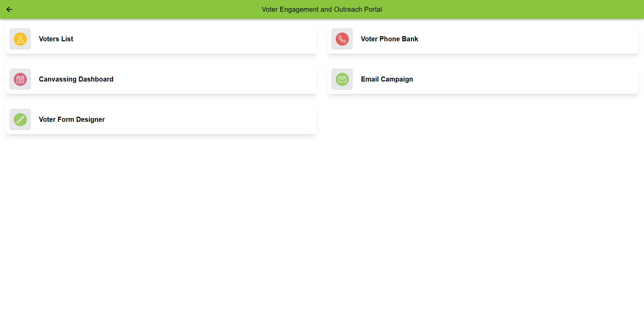Image resolution: width=644 pixels, height=317 pixels.
Task: Click the yellow person icon for Voters List
Action: click(x=20, y=39)
